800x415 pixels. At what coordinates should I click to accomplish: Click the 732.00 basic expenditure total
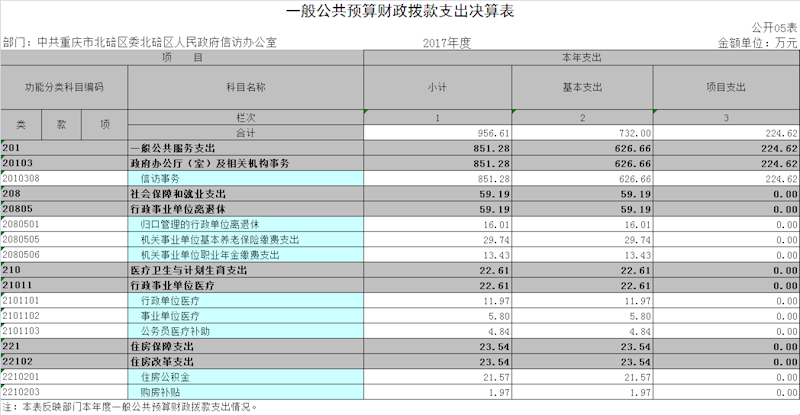point(583,133)
